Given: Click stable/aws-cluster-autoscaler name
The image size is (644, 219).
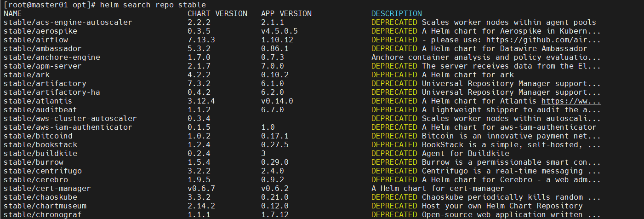Looking at the screenshot, I should pos(70,118).
